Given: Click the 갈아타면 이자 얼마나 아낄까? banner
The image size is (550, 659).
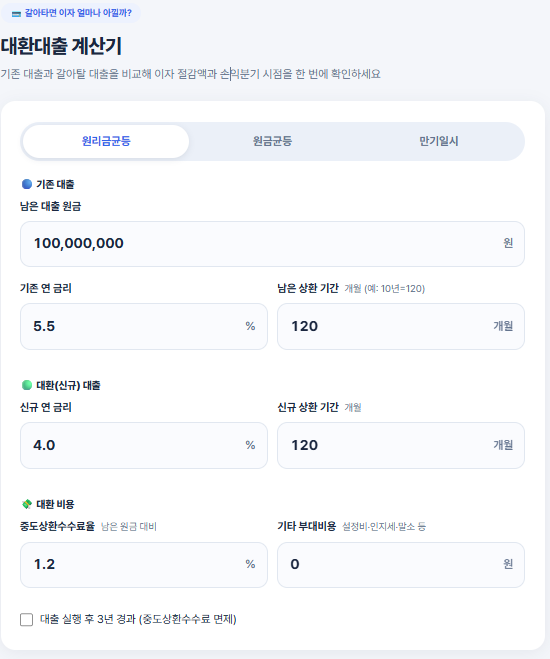Looking at the screenshot, I should pyautogui.click(x=71, y=13).
